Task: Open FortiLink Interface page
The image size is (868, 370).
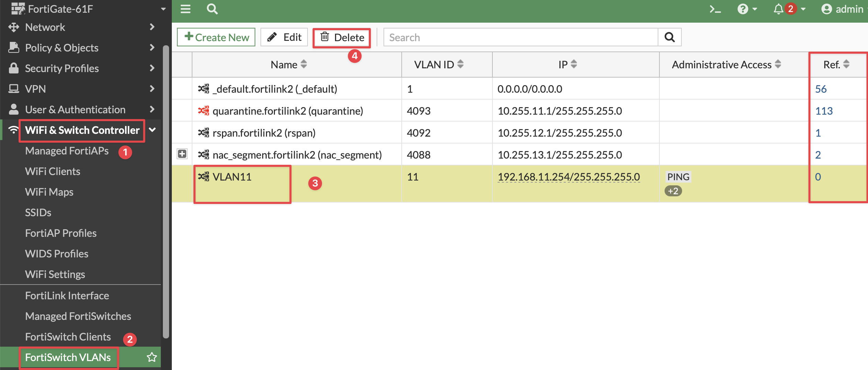Action: [x=67, y=296]
